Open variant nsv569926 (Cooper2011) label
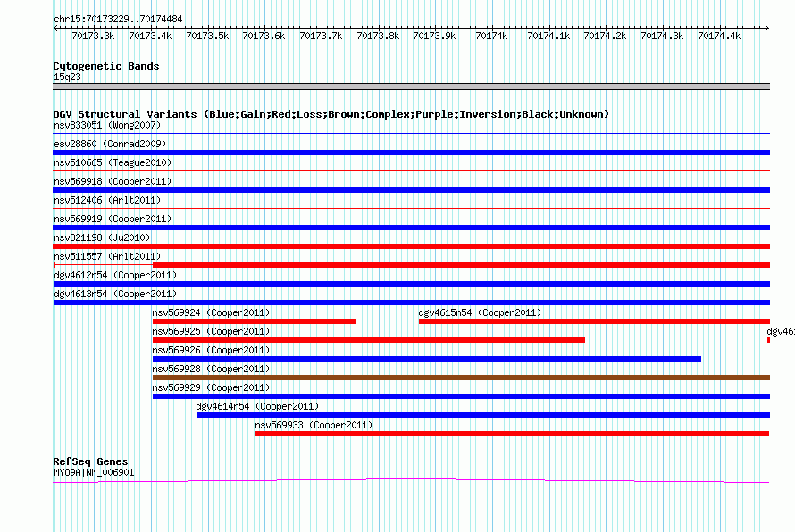Image resolution: width=795 pixels, height=532 pixels. coord(211,350)
